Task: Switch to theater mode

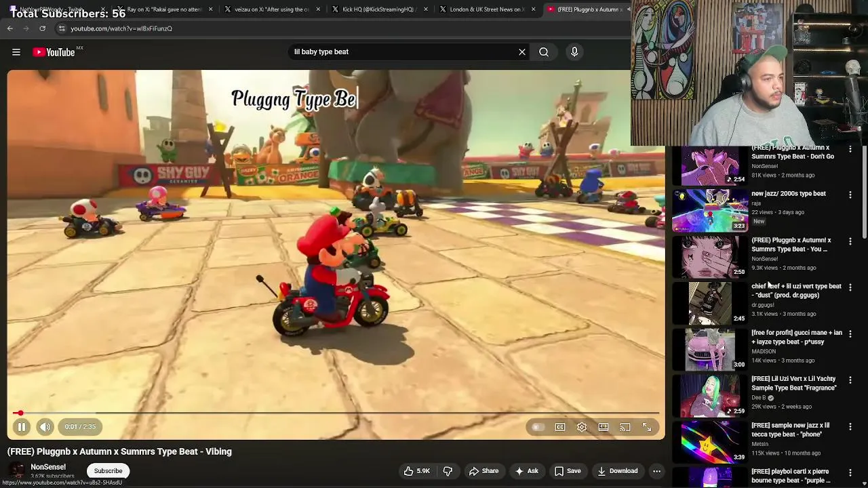Action: [x=604, y=427]
